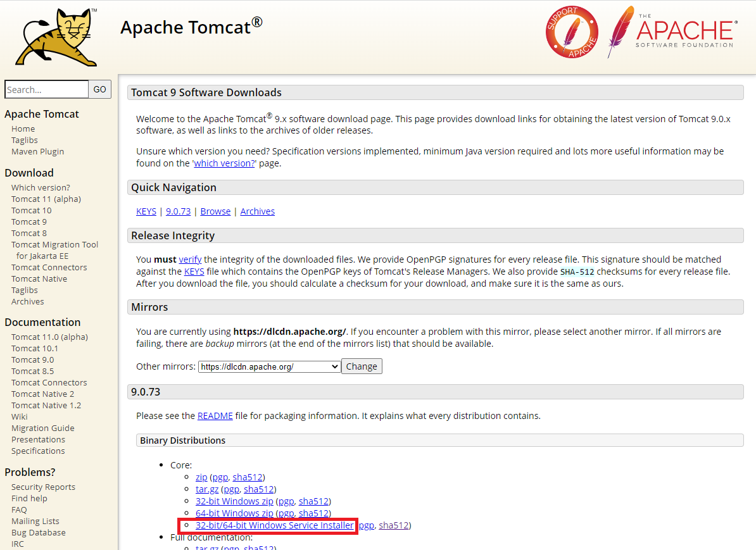The image size is (756, 550).
Task: Open Archives in Download sidebar
Action: pyautogui.click(x=27, y=302)
